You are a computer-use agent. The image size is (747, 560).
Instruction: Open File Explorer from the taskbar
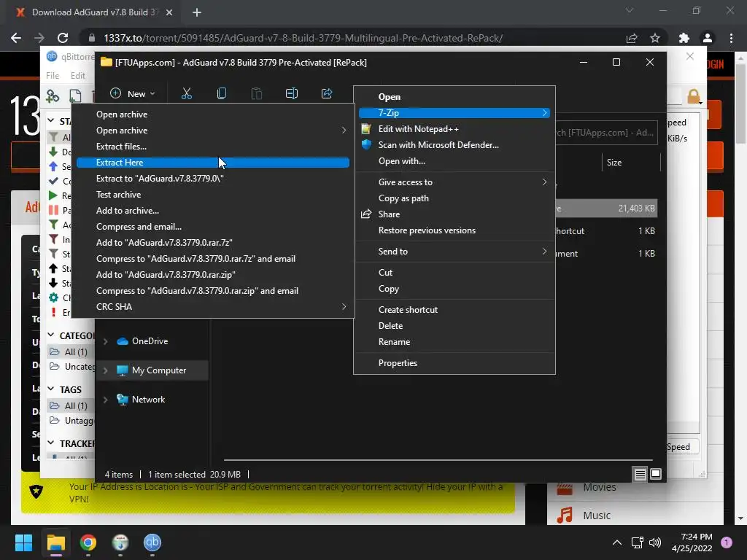click(55, 542)
